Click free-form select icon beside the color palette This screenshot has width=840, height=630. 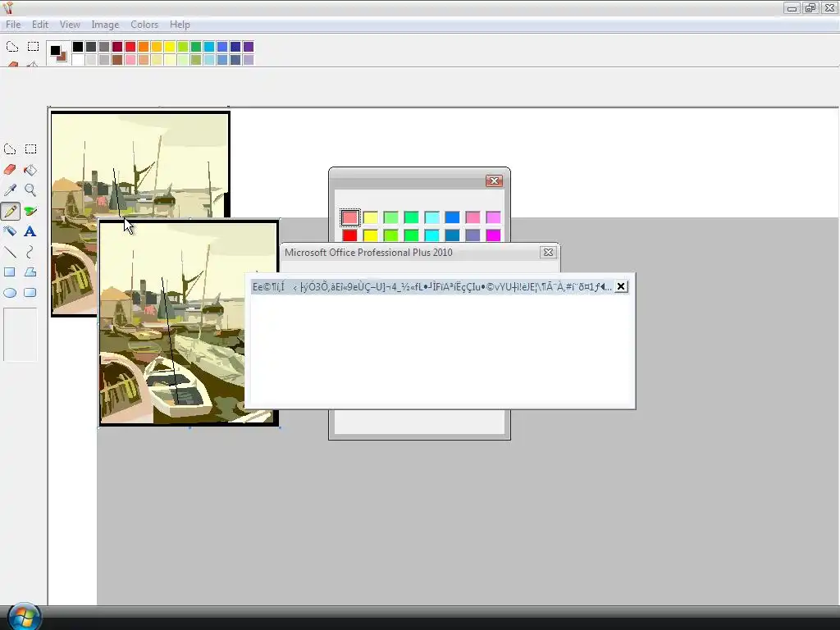[x=12, y=47]
